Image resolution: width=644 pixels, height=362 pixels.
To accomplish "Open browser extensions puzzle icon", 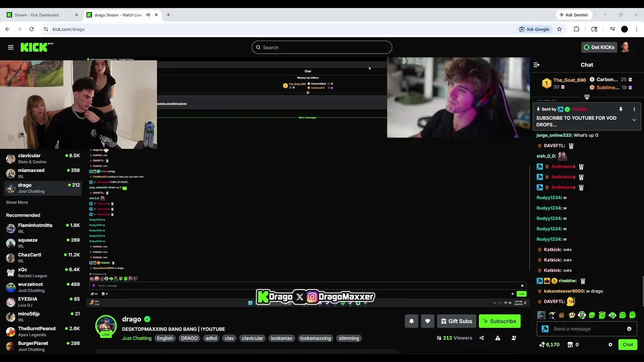I will coord(576,29).
